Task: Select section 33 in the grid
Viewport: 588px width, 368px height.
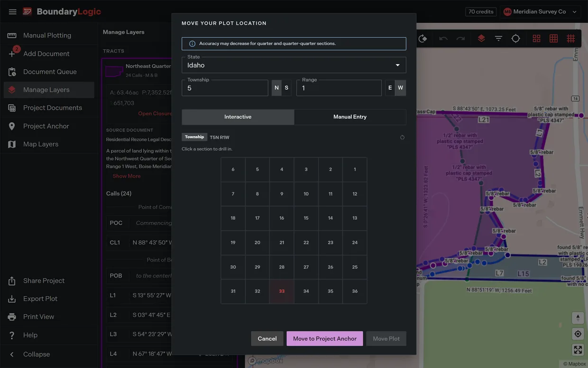Action: coord(282,291)
